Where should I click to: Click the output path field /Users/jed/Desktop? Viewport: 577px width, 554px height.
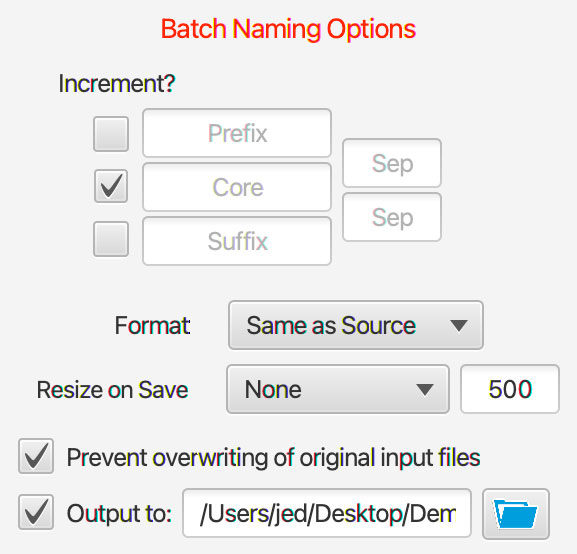click(x=327, y=513)
